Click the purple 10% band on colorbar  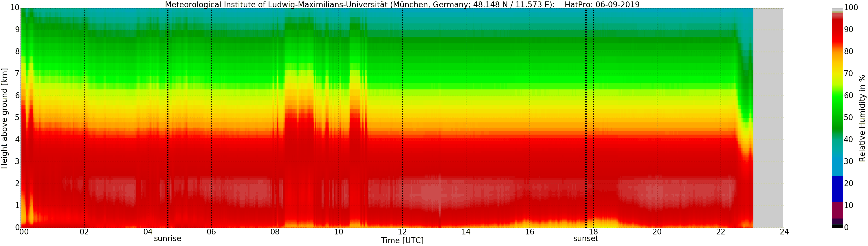pos(837,210)
